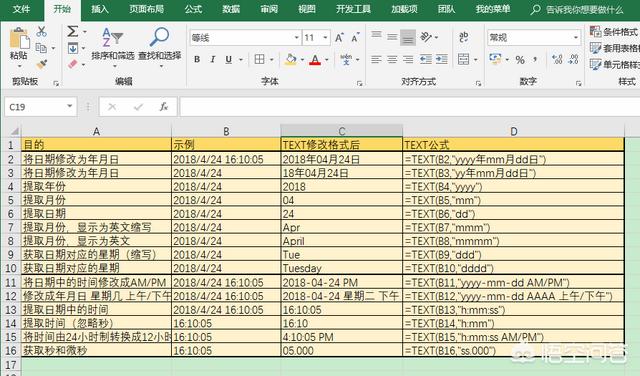Toggle Bottom Align vertical alignment
This screenshot has width=640, height=376.
408,38
